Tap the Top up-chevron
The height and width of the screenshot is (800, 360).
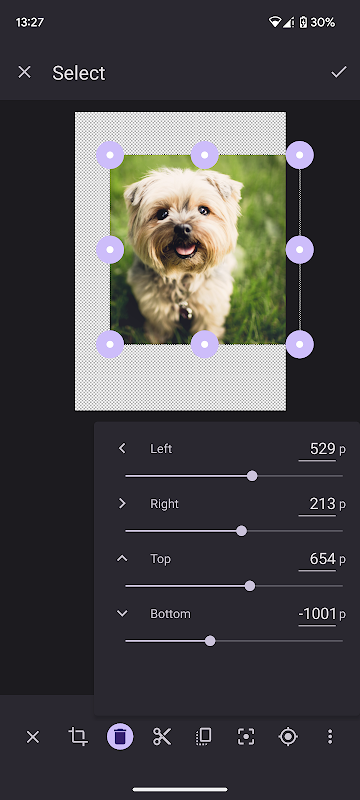tap(122, 558)
